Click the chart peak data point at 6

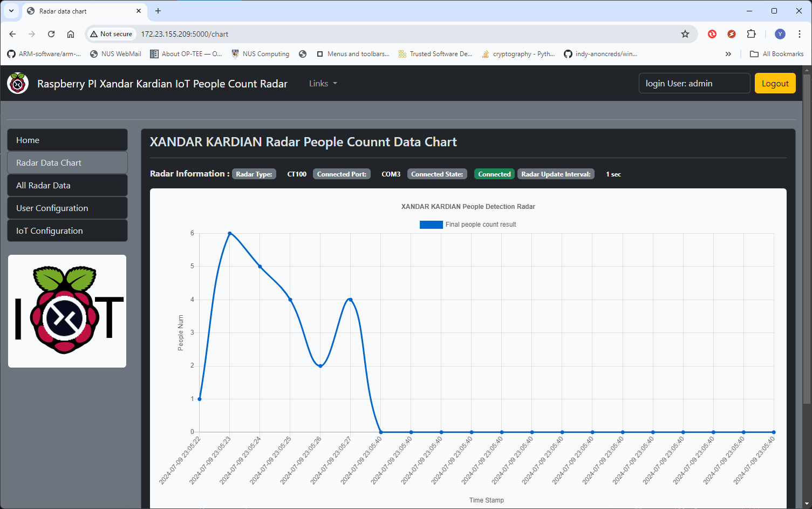tap(230, 233)
